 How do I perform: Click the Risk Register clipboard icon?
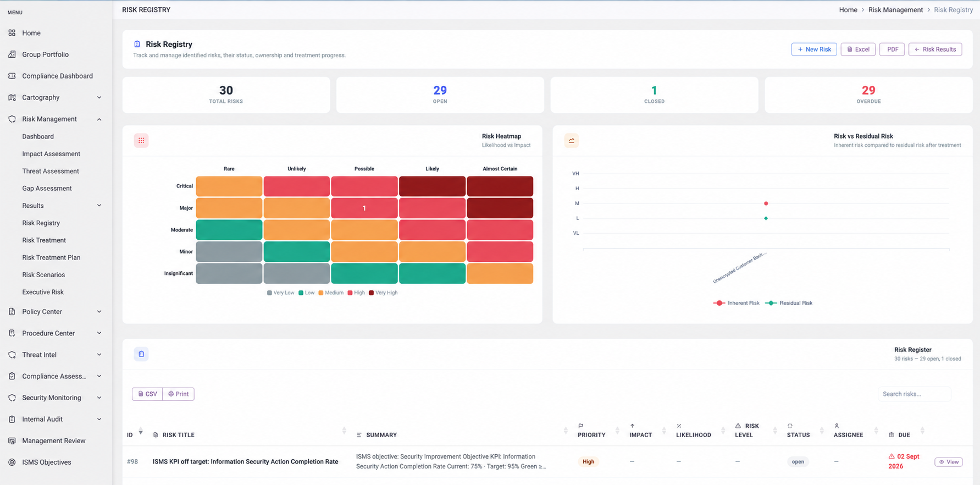tap(141, 354)
